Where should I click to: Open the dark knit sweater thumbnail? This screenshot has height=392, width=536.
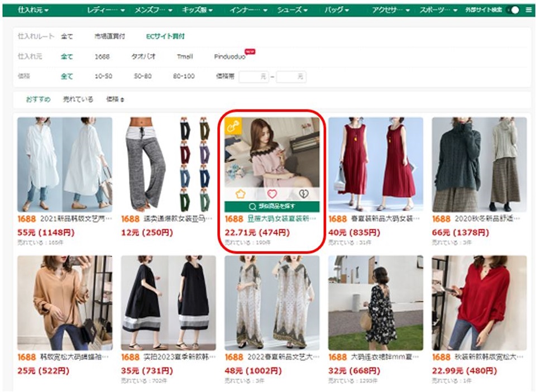pyautogui.click(x=479, y=165)
